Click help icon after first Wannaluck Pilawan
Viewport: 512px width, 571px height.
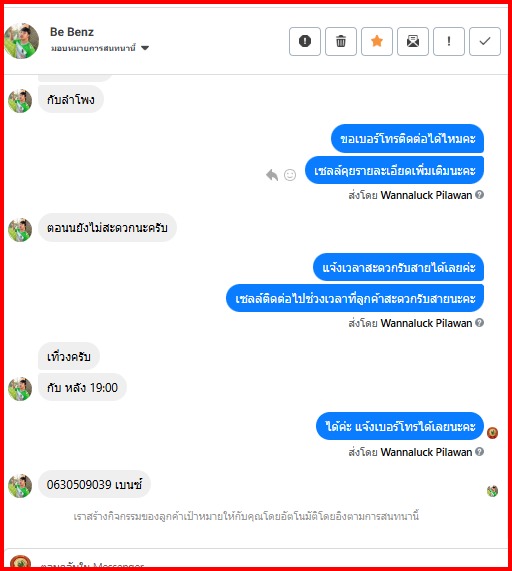point(480,195)
